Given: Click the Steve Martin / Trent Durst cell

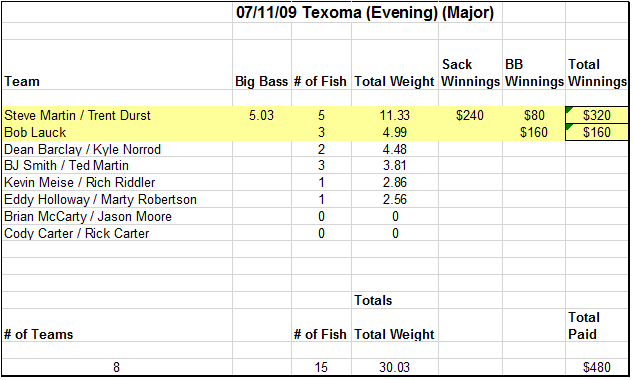Looking at the screenshot, I should coord(117,115).
